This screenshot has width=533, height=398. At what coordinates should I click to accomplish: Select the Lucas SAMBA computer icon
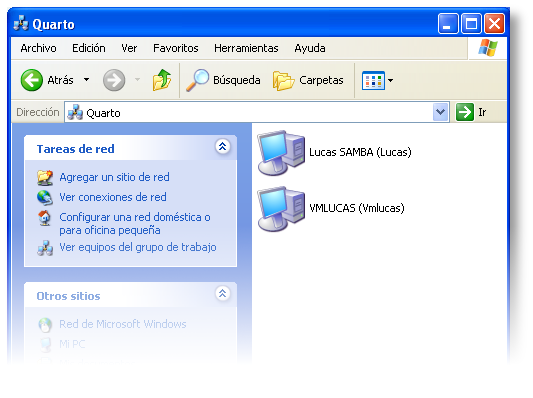281,153
